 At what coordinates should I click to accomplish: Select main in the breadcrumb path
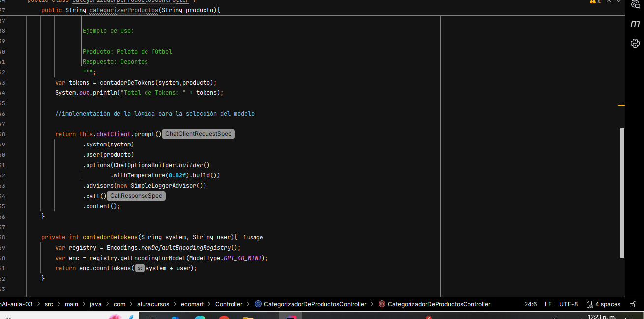tap(71, 304)
